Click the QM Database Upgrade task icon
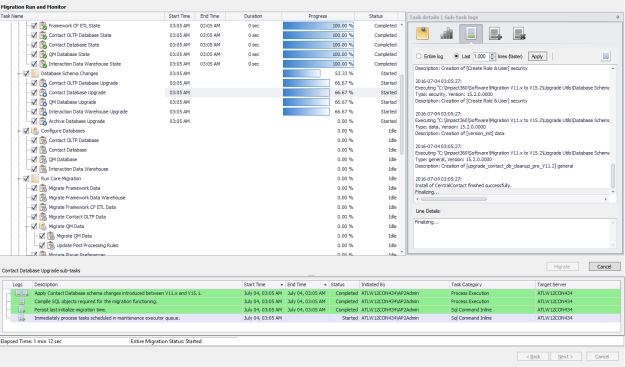 click(x=43, y=102)
